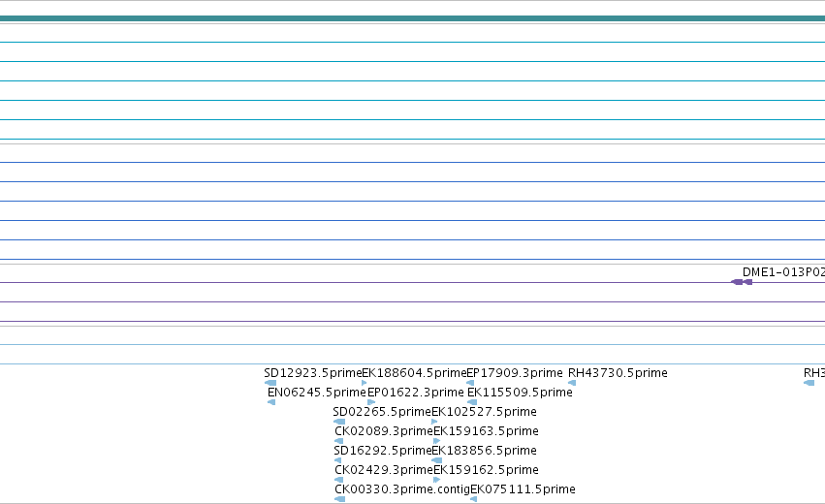Click the EN06245.5prime label text
Image resolution: width=825 pixels, height=504 pixels.
coord(317,393)
